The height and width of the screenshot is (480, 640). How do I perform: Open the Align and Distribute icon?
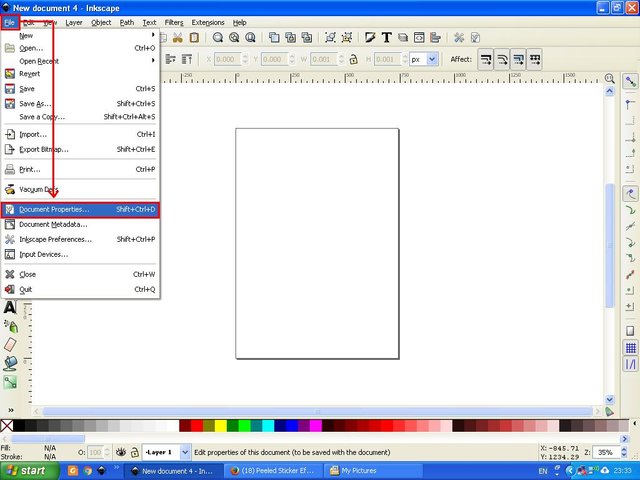[x=435, y=38]
